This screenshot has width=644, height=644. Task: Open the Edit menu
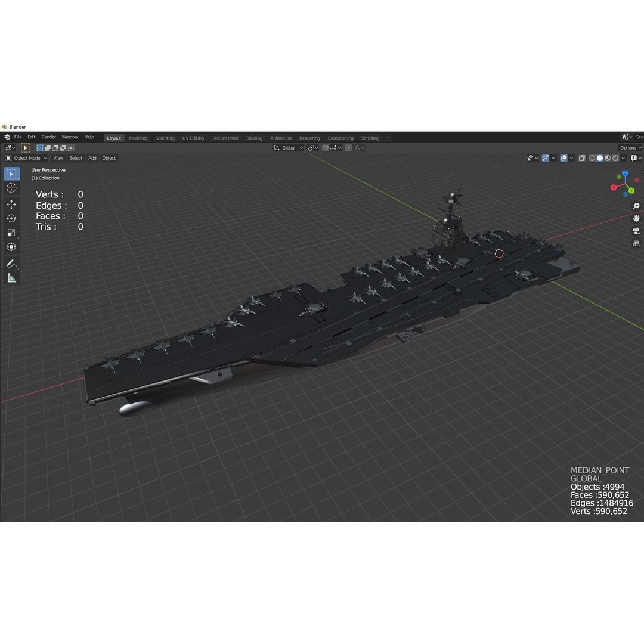point(32,137)
